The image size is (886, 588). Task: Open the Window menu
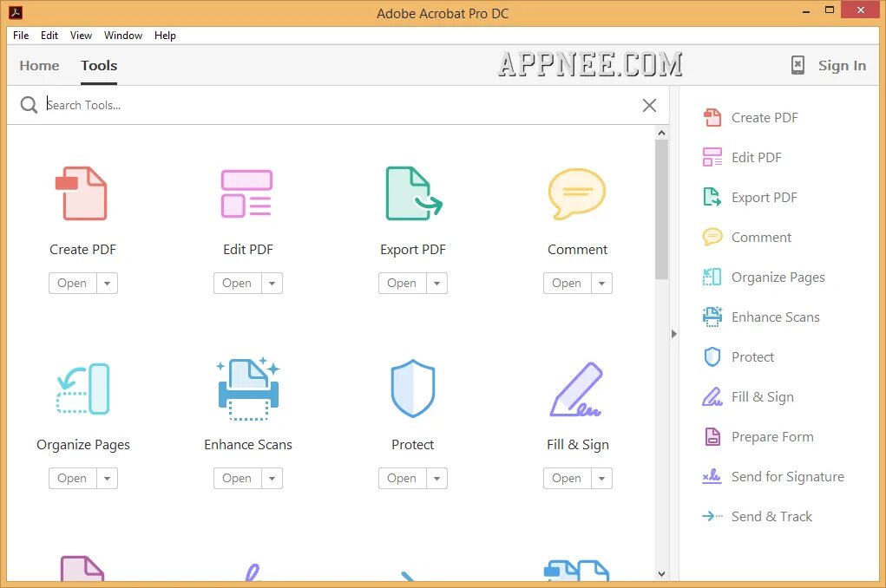coord(123,35)
